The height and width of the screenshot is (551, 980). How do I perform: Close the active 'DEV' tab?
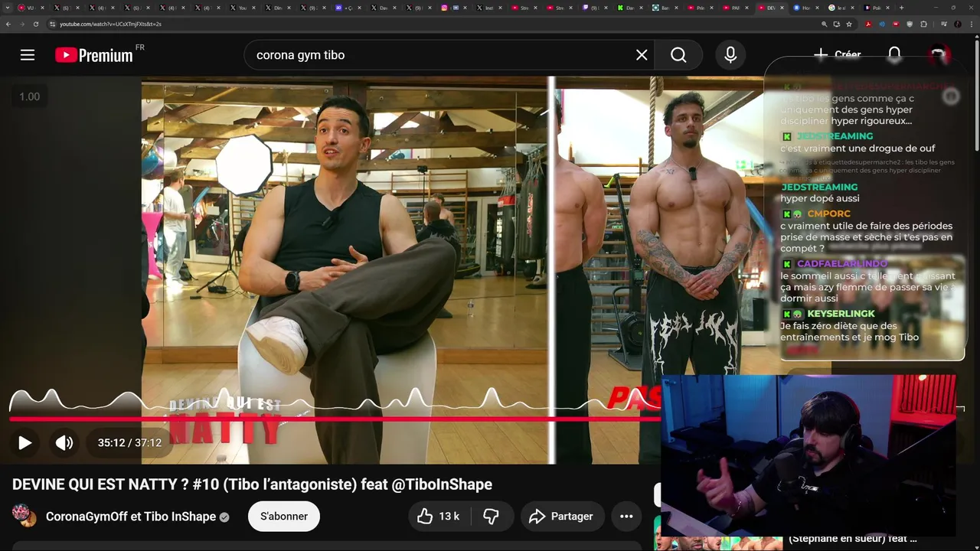782,8
